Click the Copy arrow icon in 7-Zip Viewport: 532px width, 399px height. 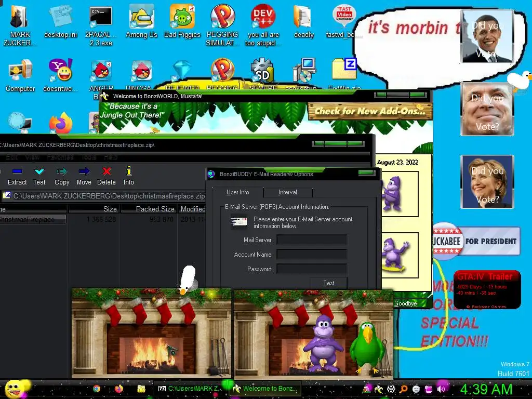[x=62, y=171]
